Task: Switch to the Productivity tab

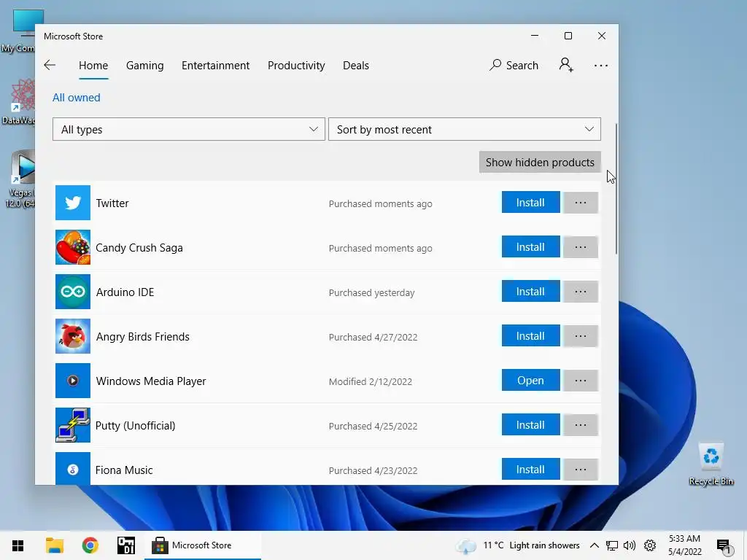Action: tap(296, 65)
